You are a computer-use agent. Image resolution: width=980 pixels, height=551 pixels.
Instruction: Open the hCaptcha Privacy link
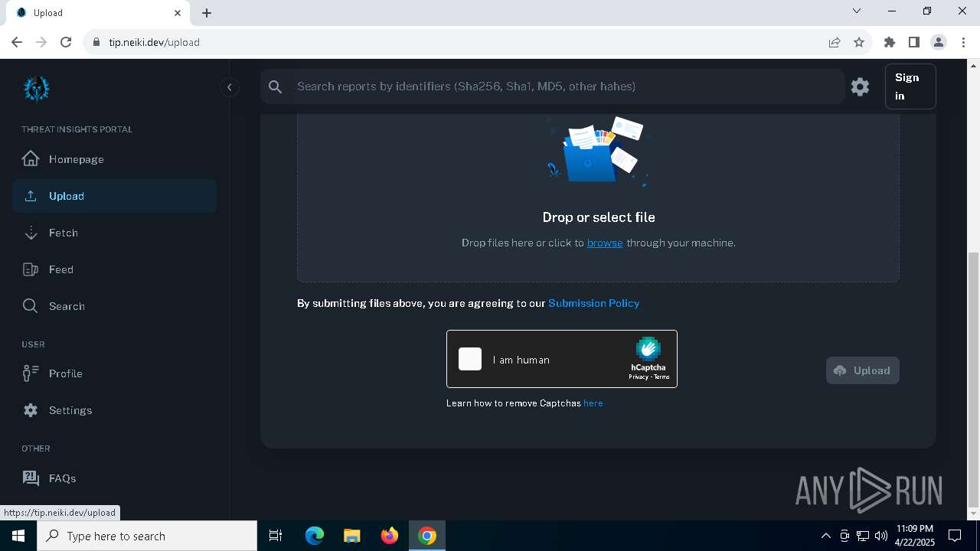(638, 377)
